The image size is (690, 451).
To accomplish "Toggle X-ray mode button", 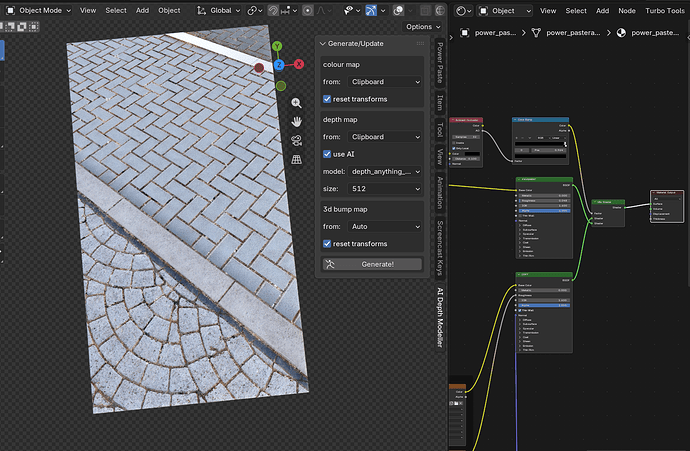I will 425,10.
